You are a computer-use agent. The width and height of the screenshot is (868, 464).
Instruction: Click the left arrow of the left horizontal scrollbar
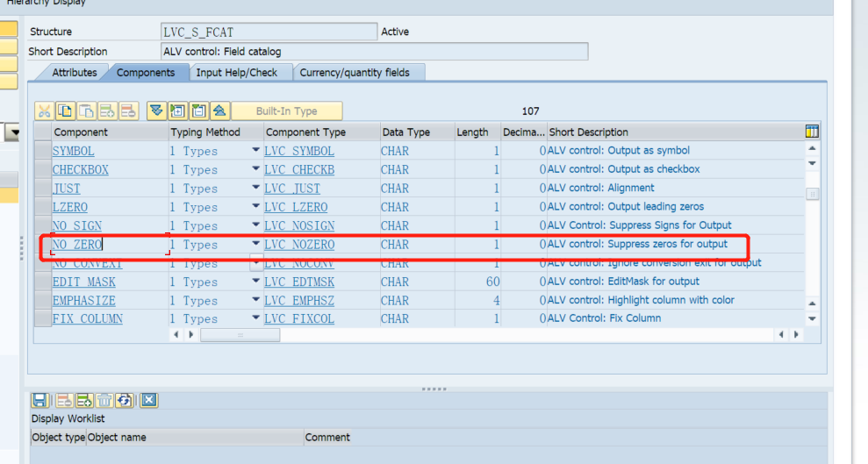(x=176, y=334)
